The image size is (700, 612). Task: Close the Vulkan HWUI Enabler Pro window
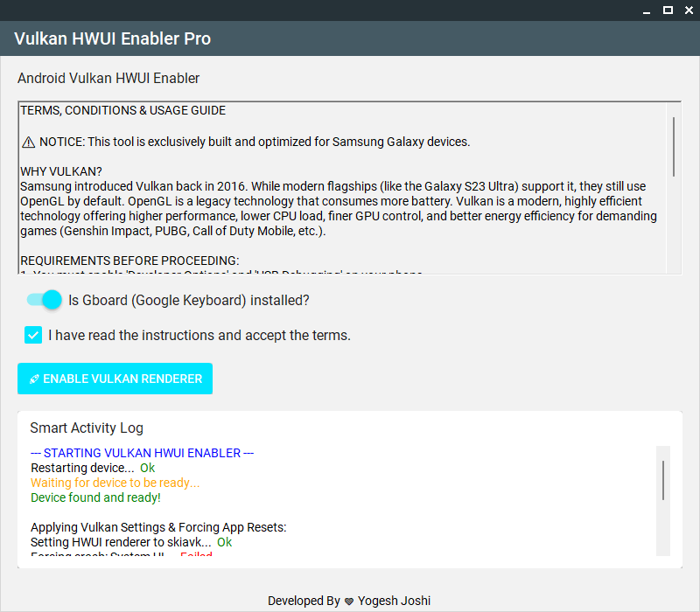click(688, 10)
